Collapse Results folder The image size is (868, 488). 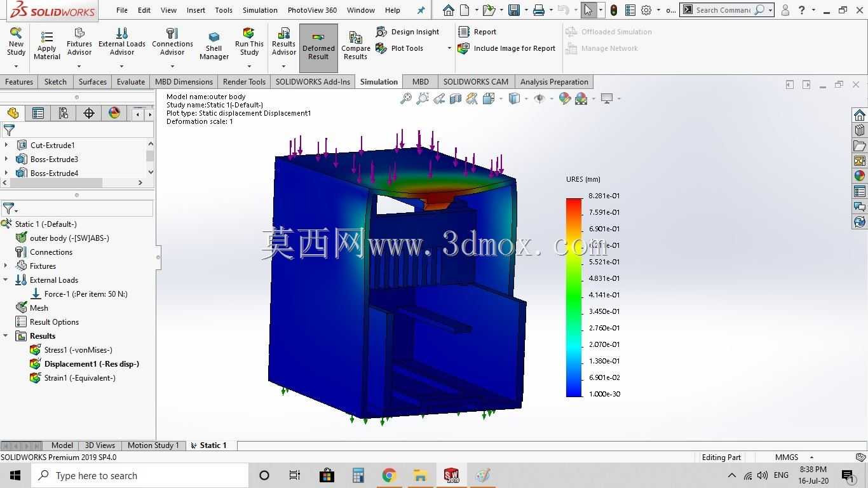pyautogui.click(x=6, y=335)
